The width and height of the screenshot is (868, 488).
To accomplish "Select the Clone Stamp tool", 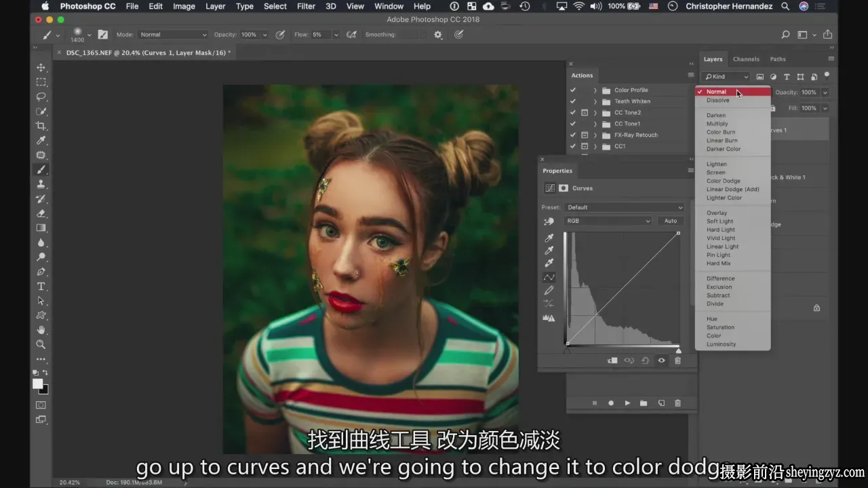I will click(x=41, y=184).
